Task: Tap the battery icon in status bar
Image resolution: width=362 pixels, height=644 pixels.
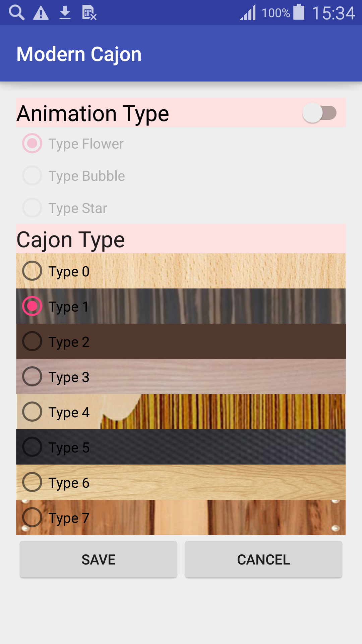Action: click(x=299, y=12)
